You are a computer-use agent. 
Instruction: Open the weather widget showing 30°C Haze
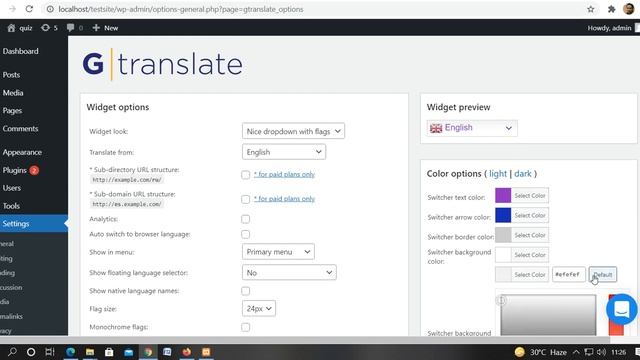(x=540, y=352)
